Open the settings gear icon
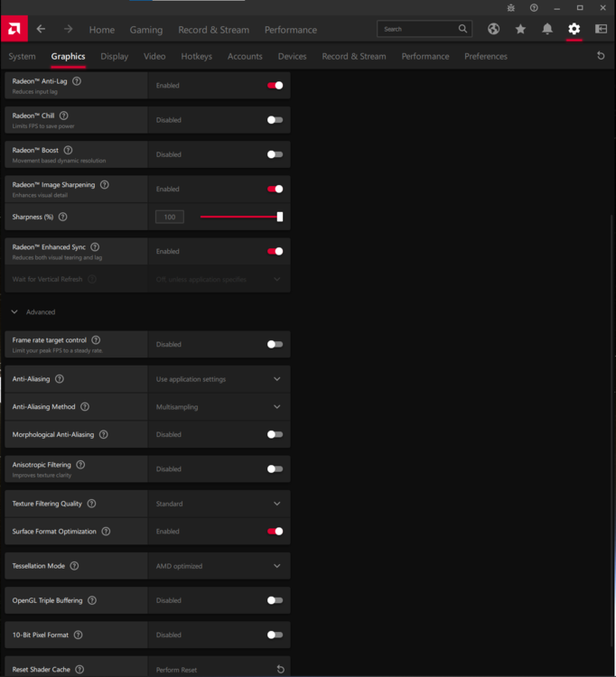The height and width of the screenshot is (677, 616). [x=574, y=29]
